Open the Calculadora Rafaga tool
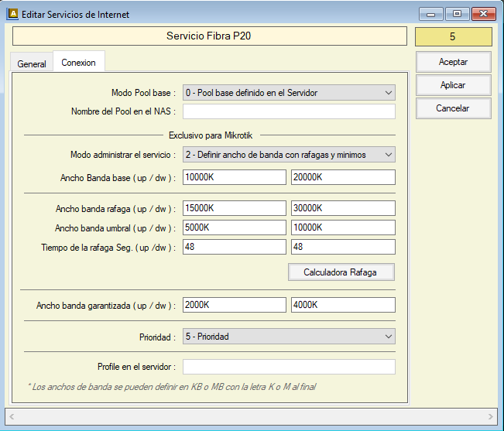 pyautogui.click(x=341, y=272)
